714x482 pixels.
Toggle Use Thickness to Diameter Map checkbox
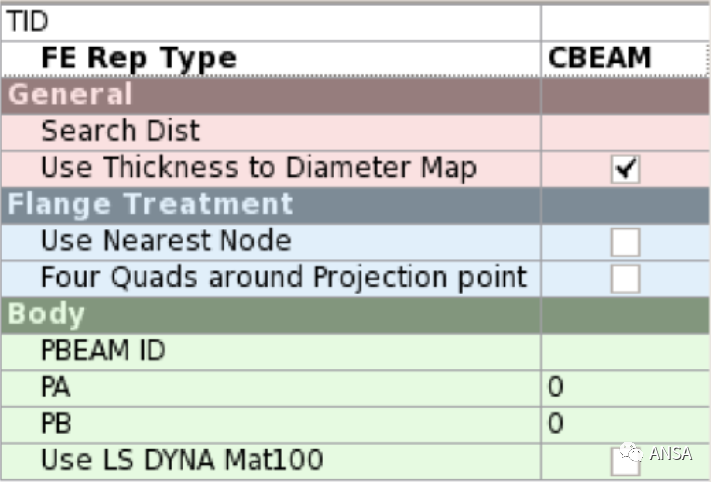(625, 169)
